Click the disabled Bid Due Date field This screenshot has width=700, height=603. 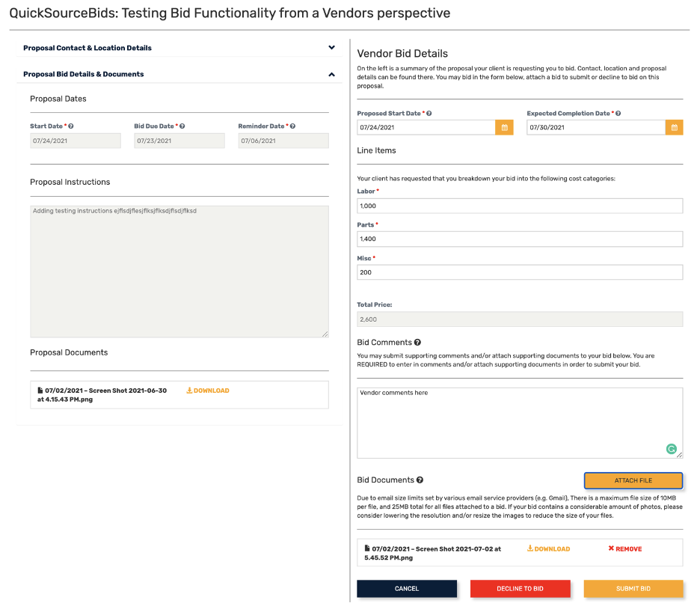click(x=179, y=141)
